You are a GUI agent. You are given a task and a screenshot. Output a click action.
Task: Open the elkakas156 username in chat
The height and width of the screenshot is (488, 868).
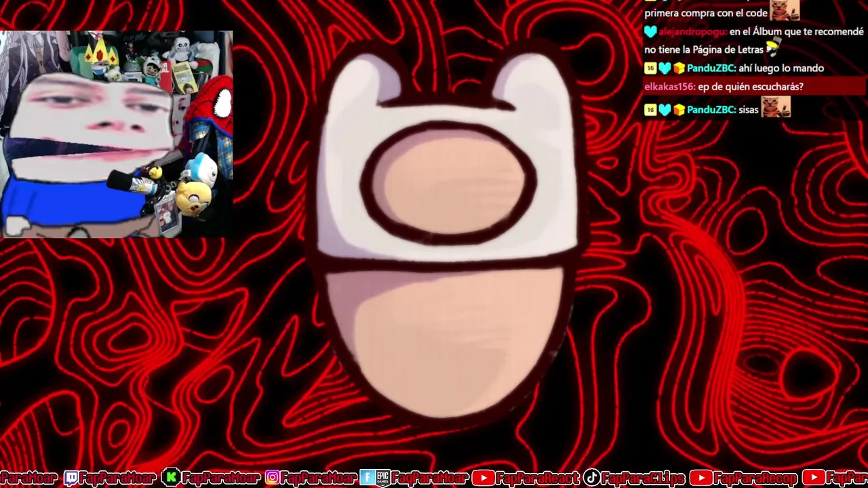click(x=669, y=87)
